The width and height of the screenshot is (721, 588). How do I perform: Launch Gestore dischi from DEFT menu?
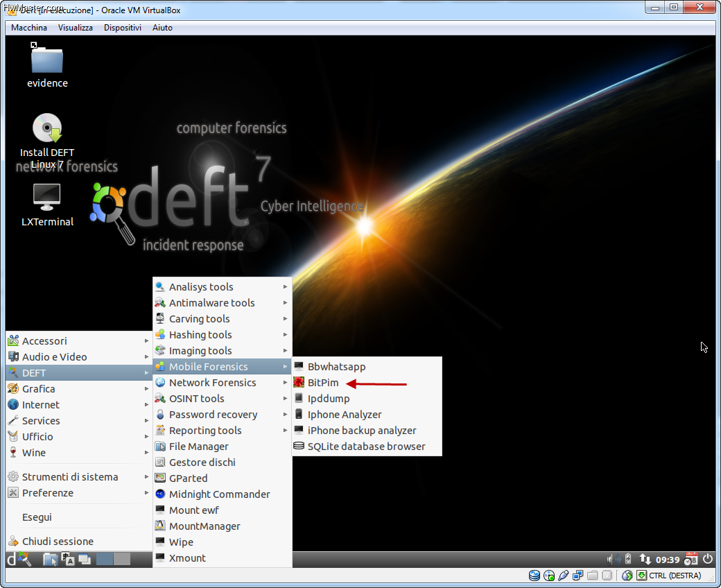click(x=223, y=462)
